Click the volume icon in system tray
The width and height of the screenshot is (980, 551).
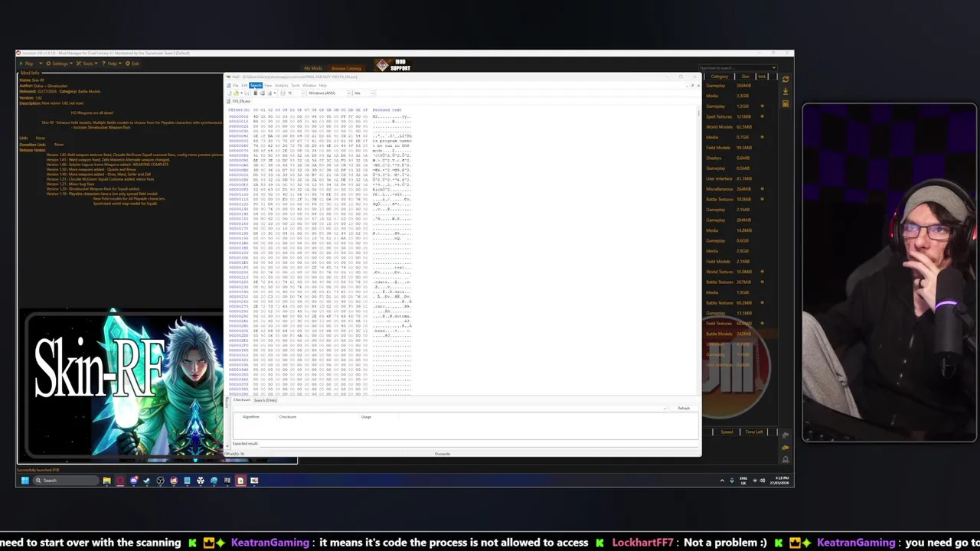pos(763,481)
